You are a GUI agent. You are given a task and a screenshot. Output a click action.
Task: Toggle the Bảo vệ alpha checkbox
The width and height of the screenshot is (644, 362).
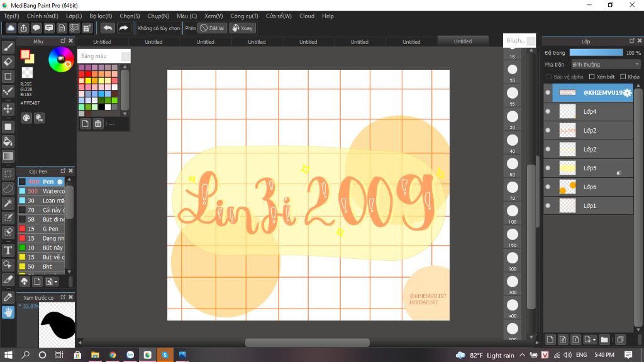[549, 77]
